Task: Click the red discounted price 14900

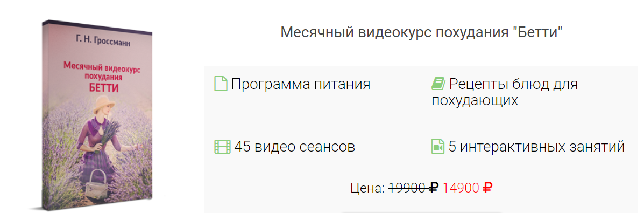Action: pyautogui.click(x=461, y=188)
